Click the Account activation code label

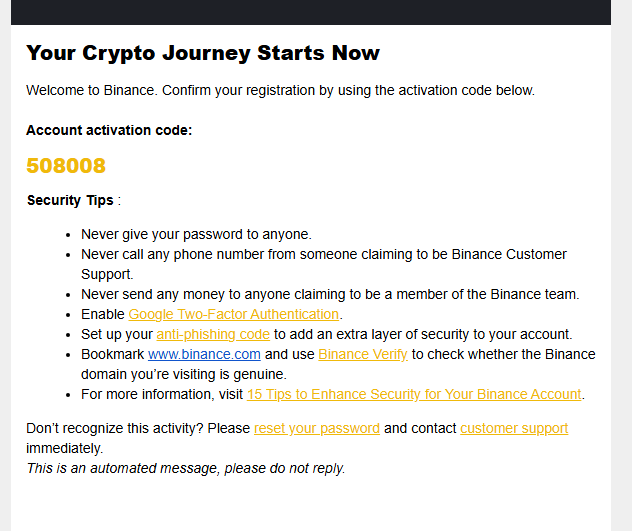pos(109,130)
